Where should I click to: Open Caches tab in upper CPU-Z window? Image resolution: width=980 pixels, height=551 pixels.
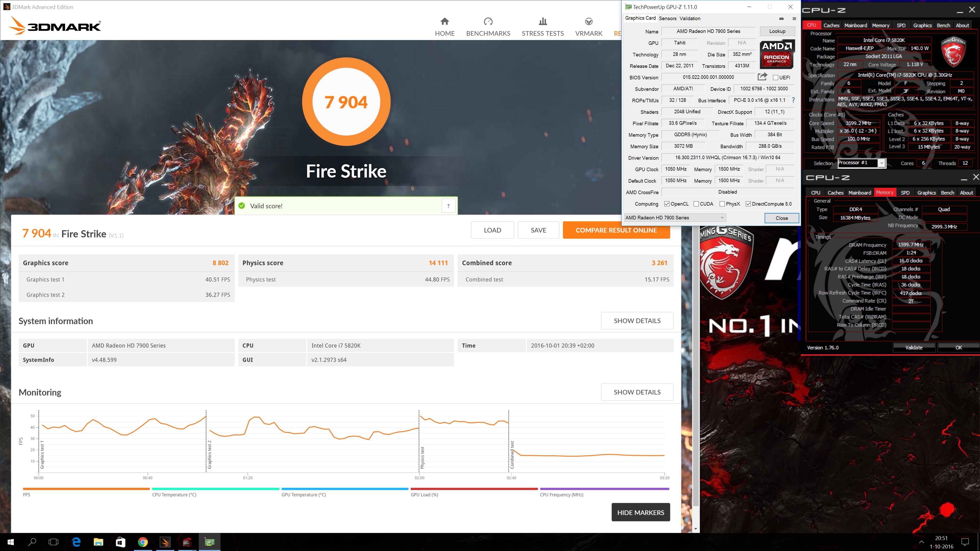point(831,25)
